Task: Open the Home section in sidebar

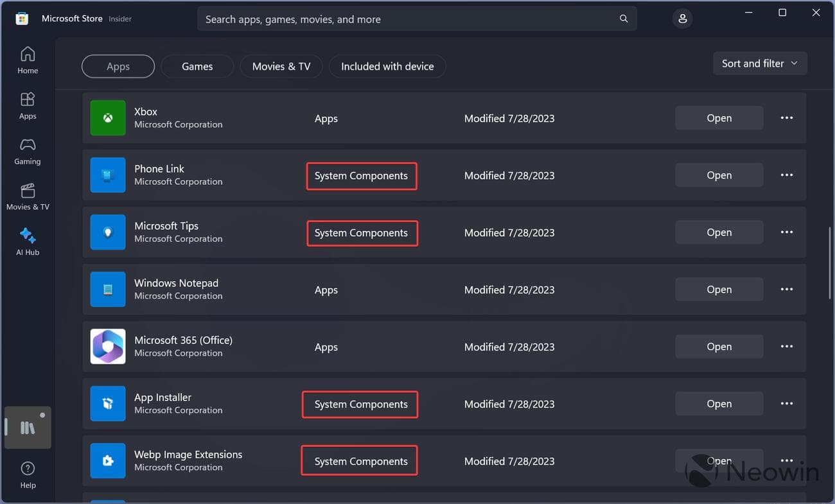Action: (x=28, y=60)
